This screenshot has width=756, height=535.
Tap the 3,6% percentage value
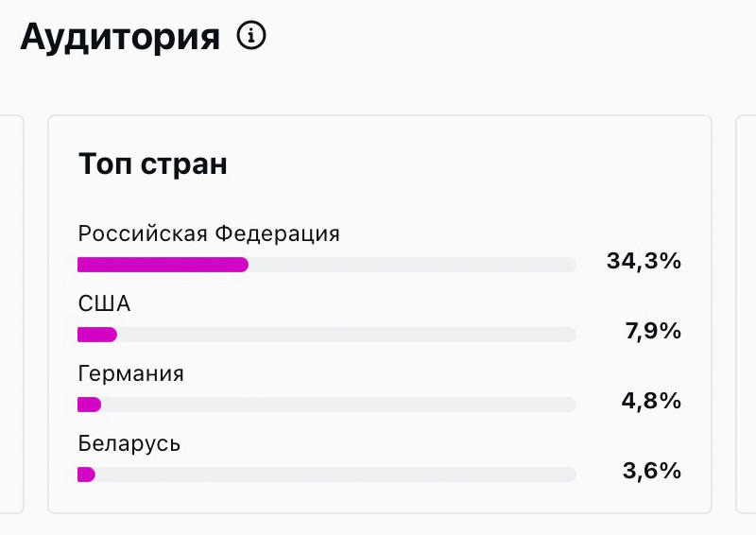tap(651, 471)
